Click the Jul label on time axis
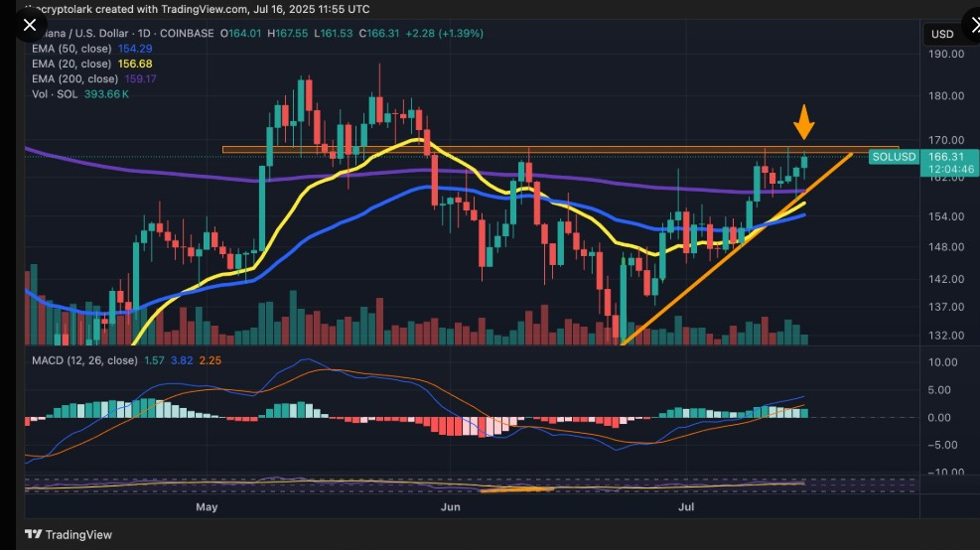The width and height of the screenshot is (980, 550). [x=686, y=507]
